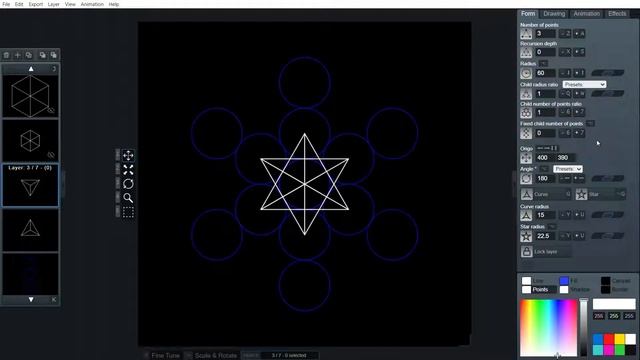Click the Recursion depth icon
The height and width of the screenshot is (360, 640).
tap(526, 52)
